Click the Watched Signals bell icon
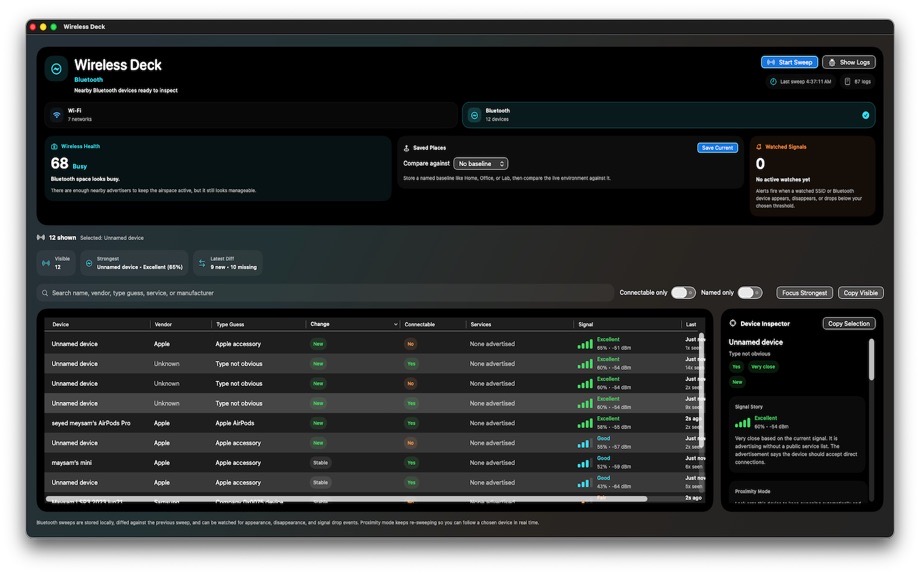Image resolution: width=920 pixels, height=575 pixels. coord(759,147)
